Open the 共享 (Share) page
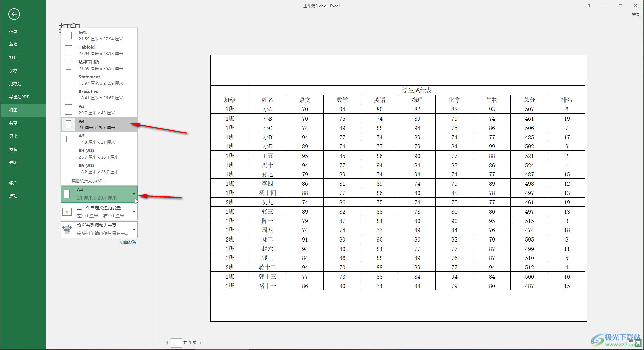644x350 pixels. [23, 123]
